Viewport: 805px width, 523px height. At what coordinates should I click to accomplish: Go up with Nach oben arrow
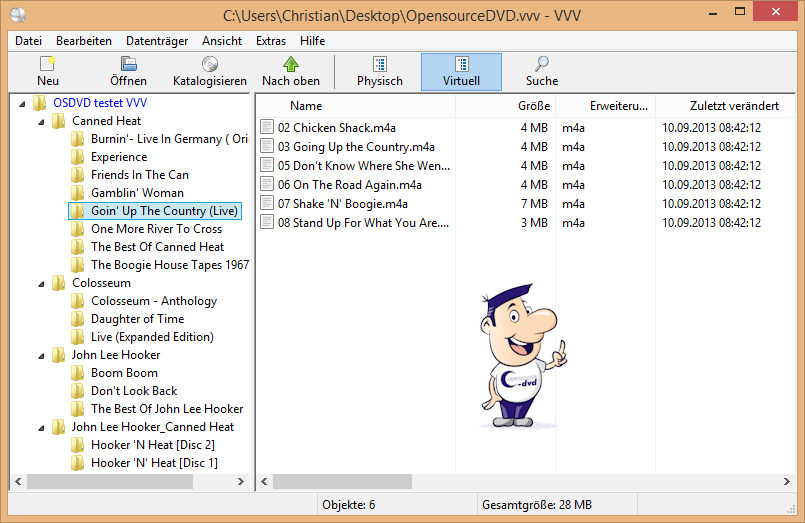291,65
